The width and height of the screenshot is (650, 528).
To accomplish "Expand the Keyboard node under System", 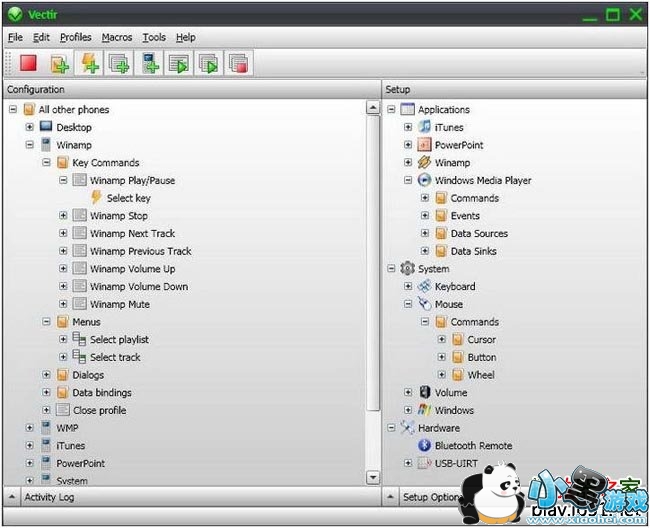I will pyautogui.click(x=408, y=287).
